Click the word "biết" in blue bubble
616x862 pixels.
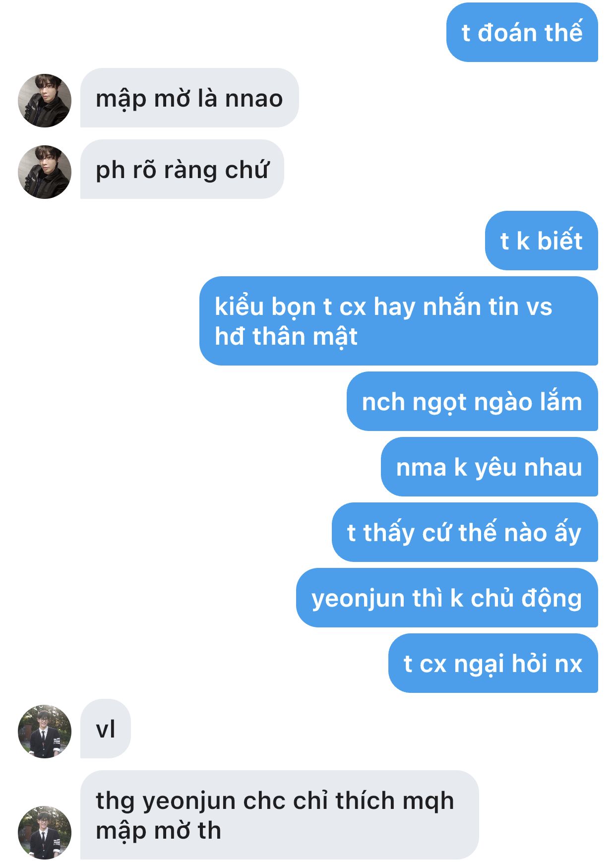[x=559, y=241]
